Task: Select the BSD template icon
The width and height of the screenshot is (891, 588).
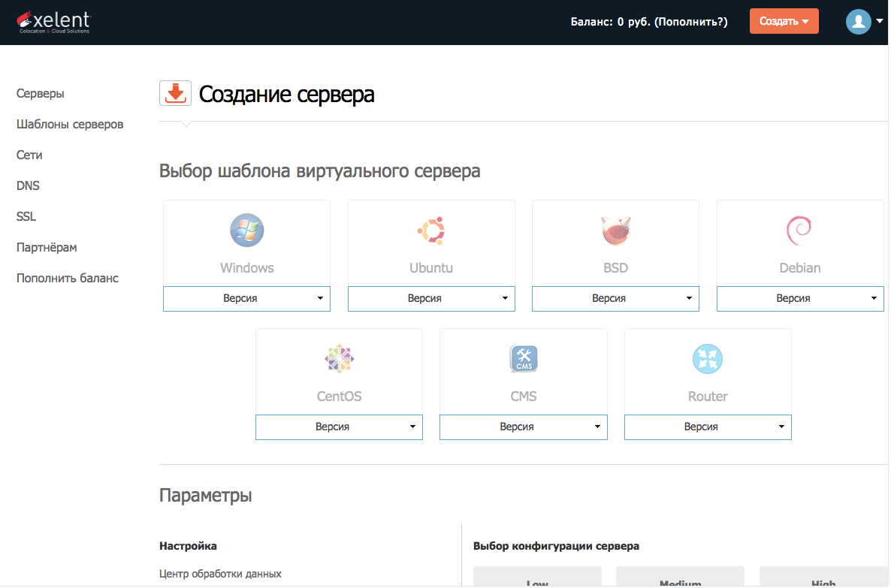Action: pos(615,231)
